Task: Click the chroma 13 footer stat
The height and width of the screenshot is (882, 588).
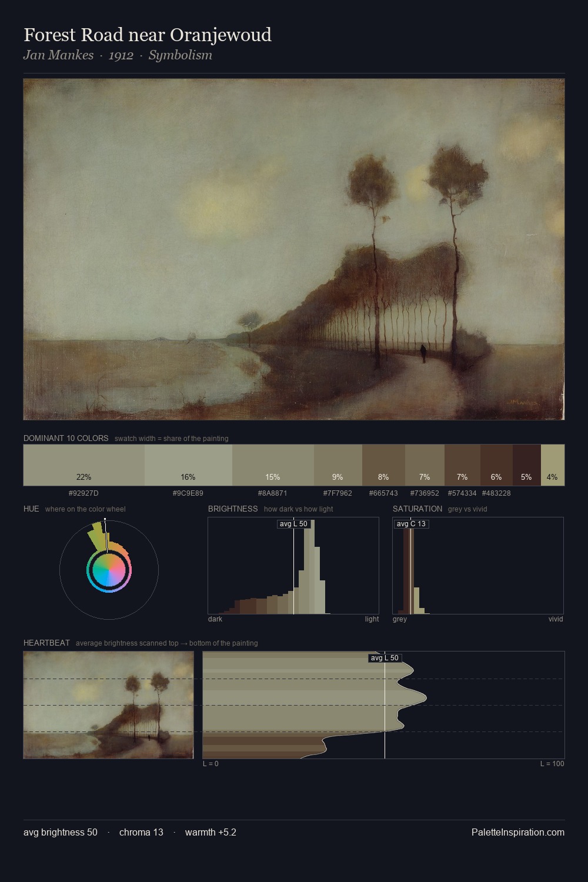Action: [x=141, y=832]
